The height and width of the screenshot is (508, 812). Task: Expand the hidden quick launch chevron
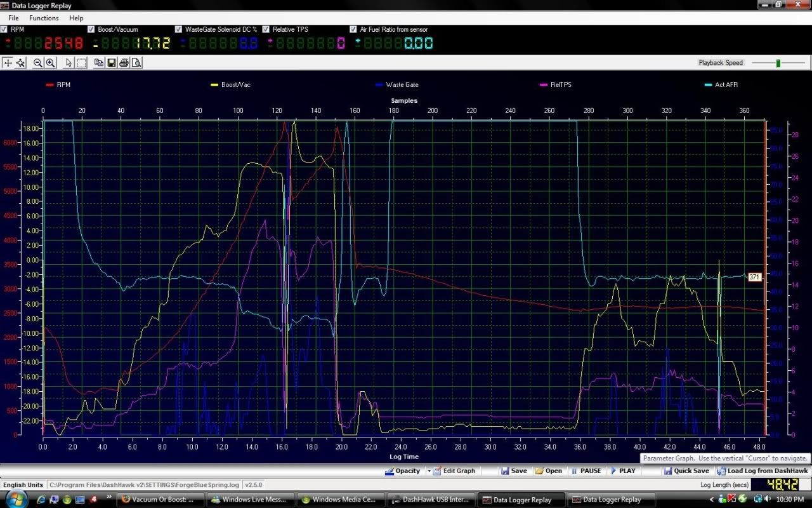[x=110, y=496]
